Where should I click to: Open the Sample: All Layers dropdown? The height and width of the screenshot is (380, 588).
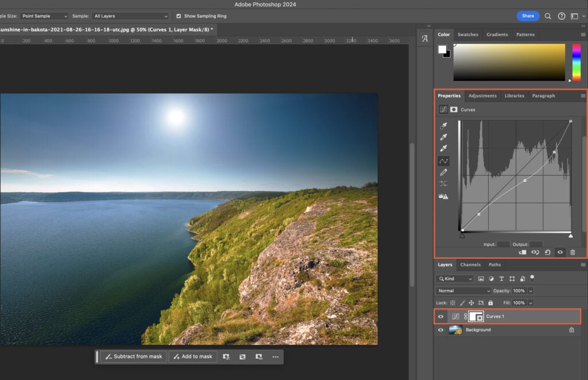point(129,16)
